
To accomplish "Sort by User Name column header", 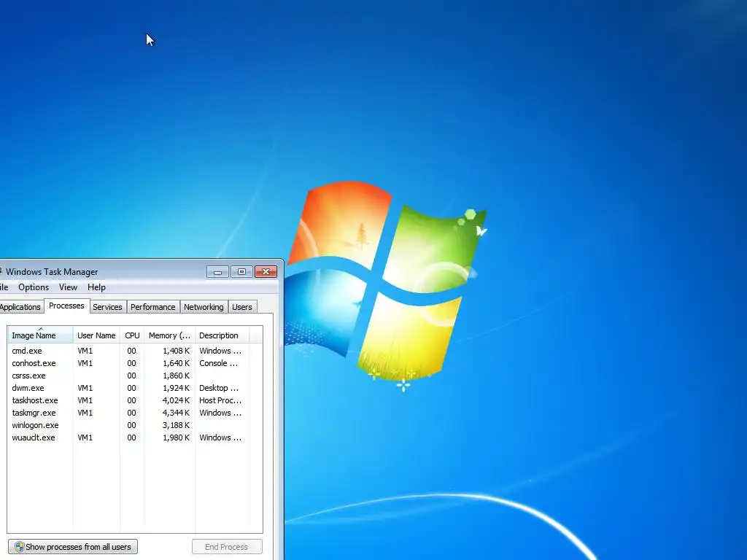I will (96, 335).
